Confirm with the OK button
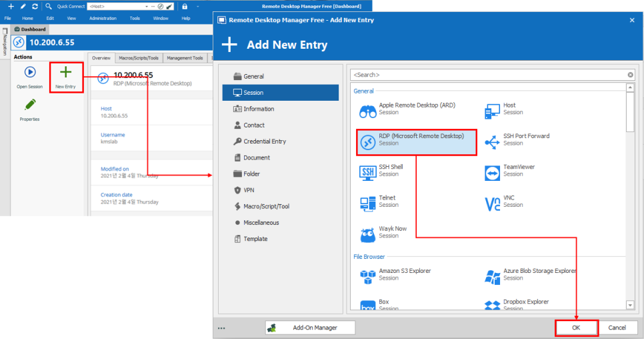644x339 pixels. 576,328
